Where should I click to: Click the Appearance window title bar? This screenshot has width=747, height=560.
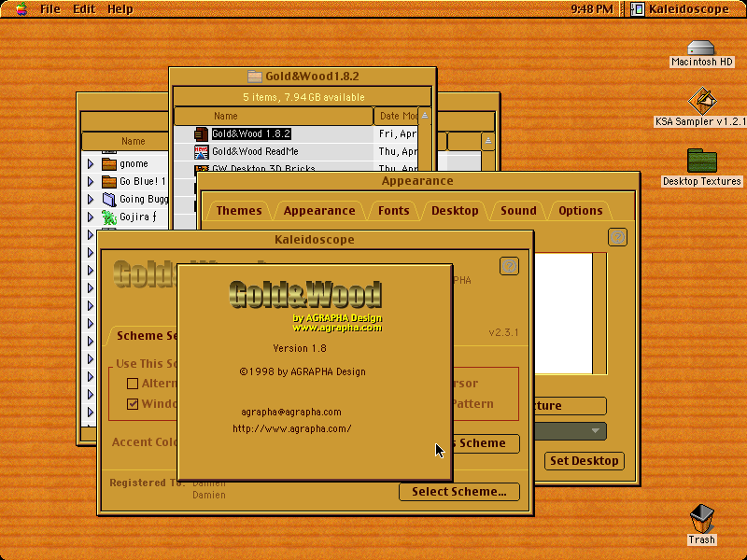coord(417,181)
